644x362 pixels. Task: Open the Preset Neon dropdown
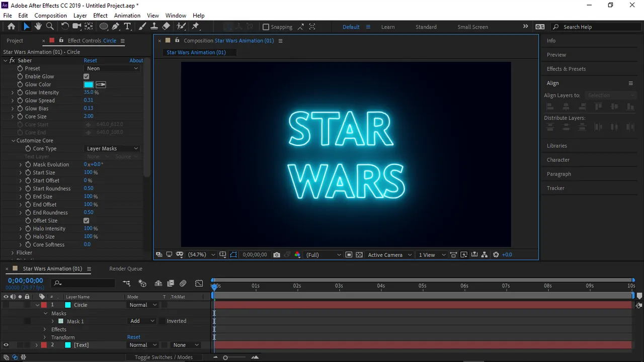point(112,68)
